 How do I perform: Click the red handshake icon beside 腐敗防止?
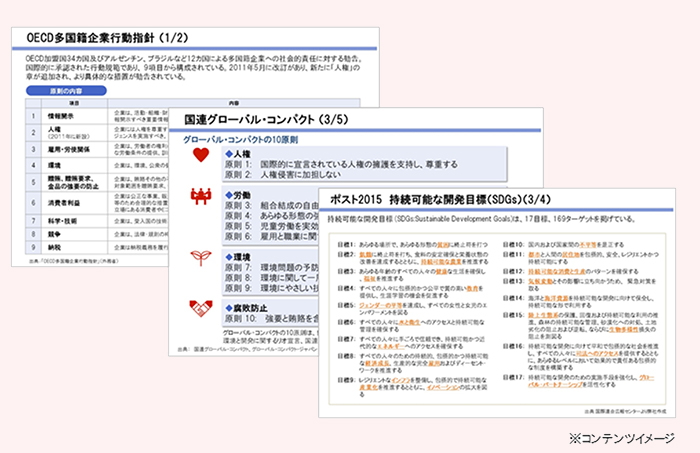tap(200, 308)
